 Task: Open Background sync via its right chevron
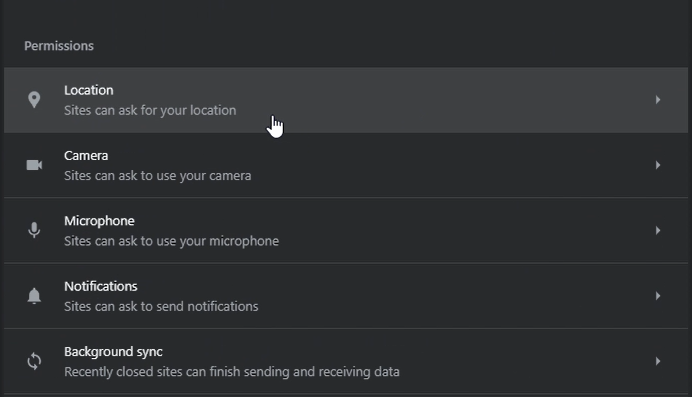(658, 361)
